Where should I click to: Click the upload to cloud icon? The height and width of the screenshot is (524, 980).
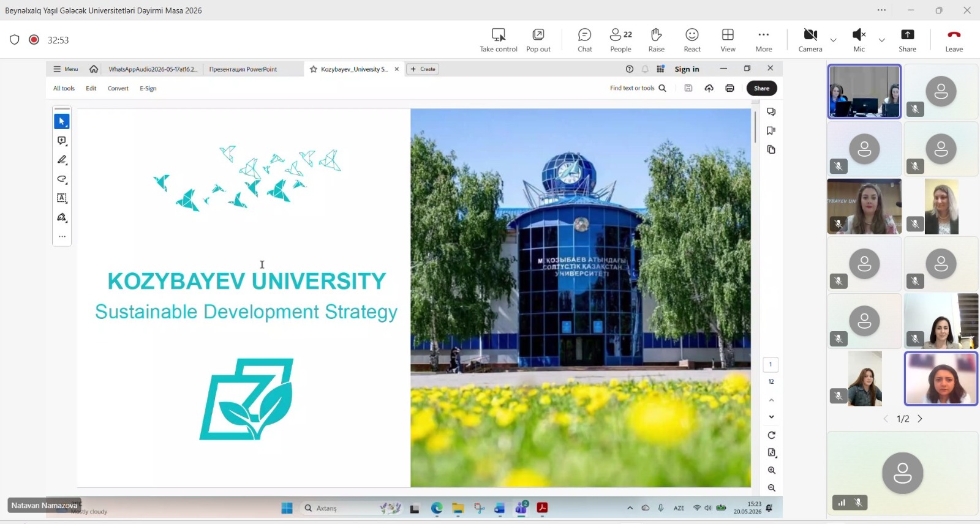[709, 88]
